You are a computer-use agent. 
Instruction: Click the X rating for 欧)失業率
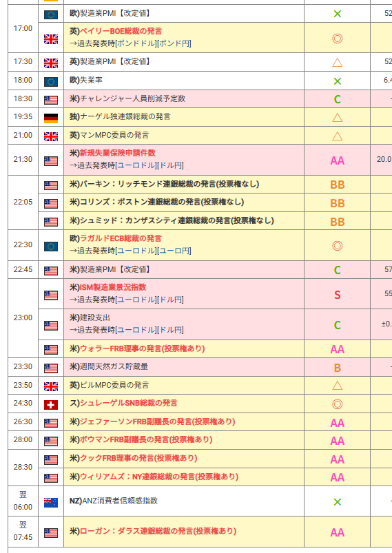coord(338,81)
